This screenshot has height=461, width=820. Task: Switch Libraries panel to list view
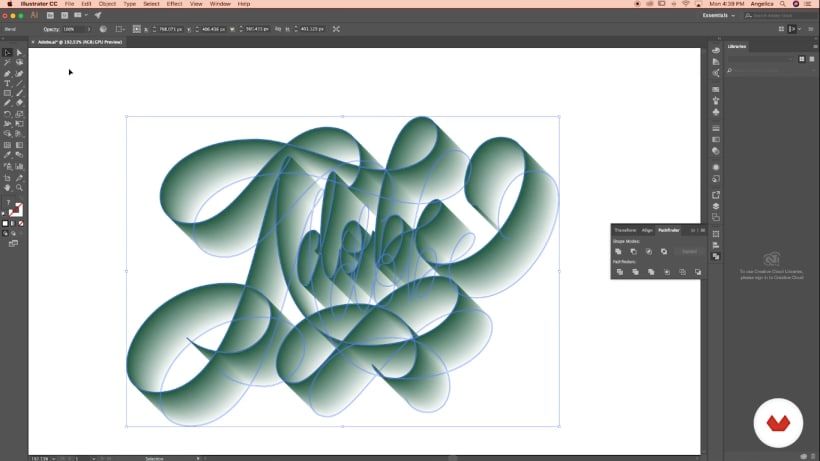click(x=812, y=59)
